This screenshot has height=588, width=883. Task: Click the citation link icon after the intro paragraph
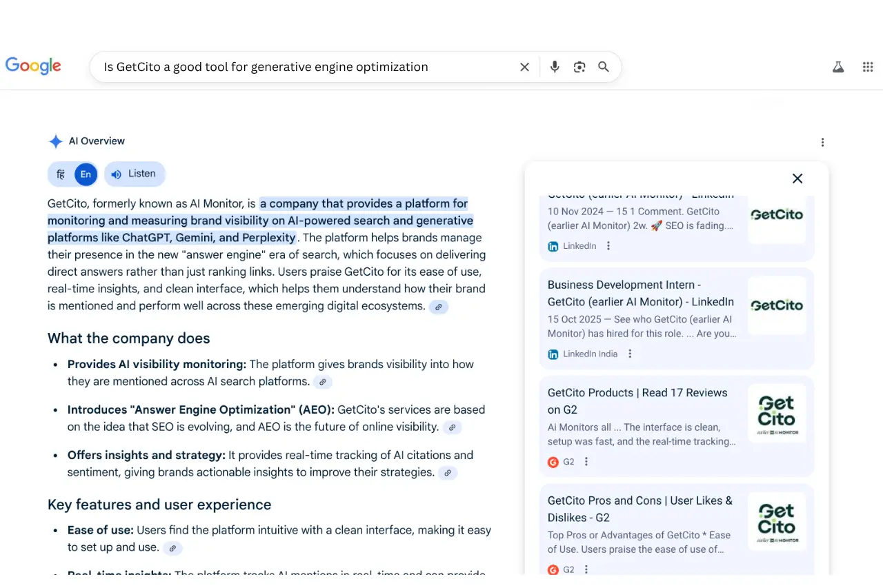(439, 307)
